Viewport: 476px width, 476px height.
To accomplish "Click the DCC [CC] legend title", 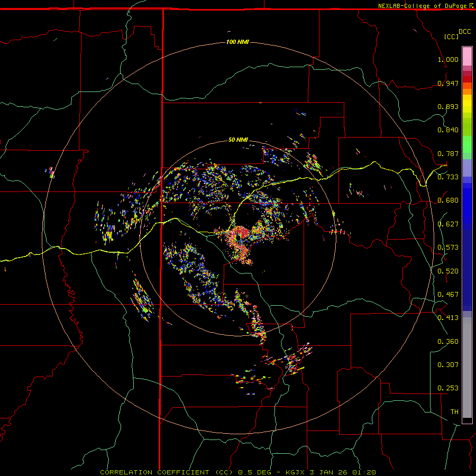I will (x=457, y=34).
